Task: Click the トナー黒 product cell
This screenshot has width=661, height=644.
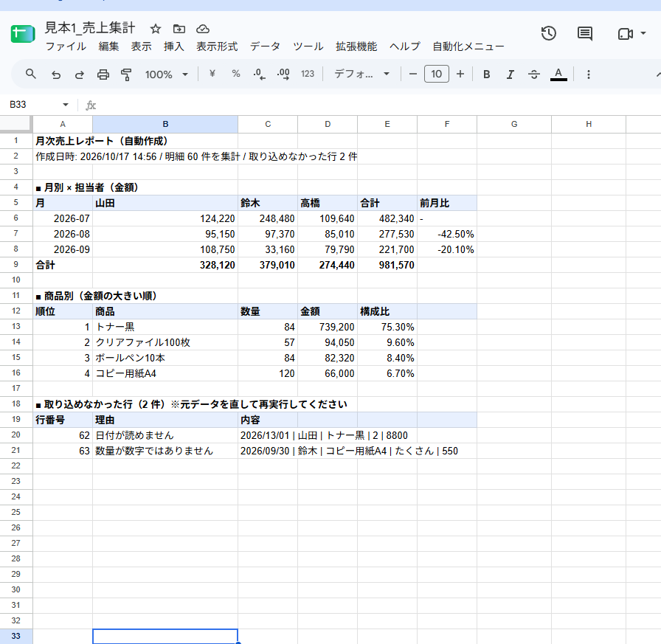Action: click(x=165, y=327)
